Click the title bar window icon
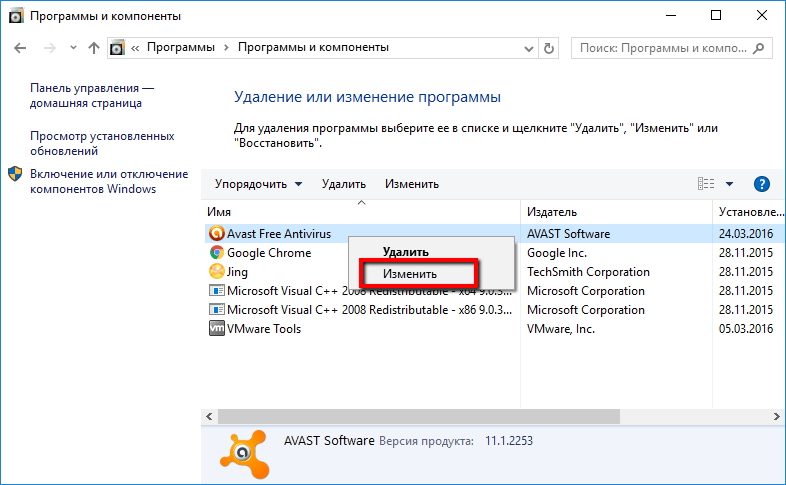Image resolution: width=786 pixels, height=485 pixels. pos(16,16)
